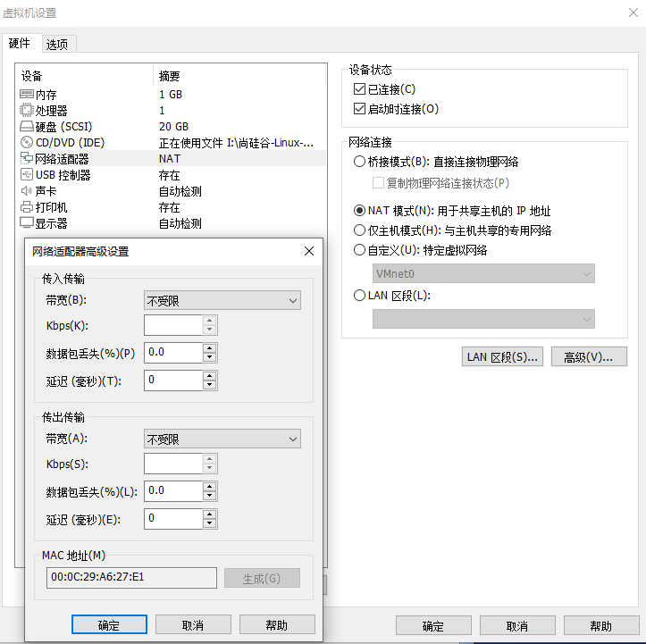Screen dimensions: 646x644
Task: Open the LAN 区段(S)... button
Action: pyautogui.click(x=502, y=356)
